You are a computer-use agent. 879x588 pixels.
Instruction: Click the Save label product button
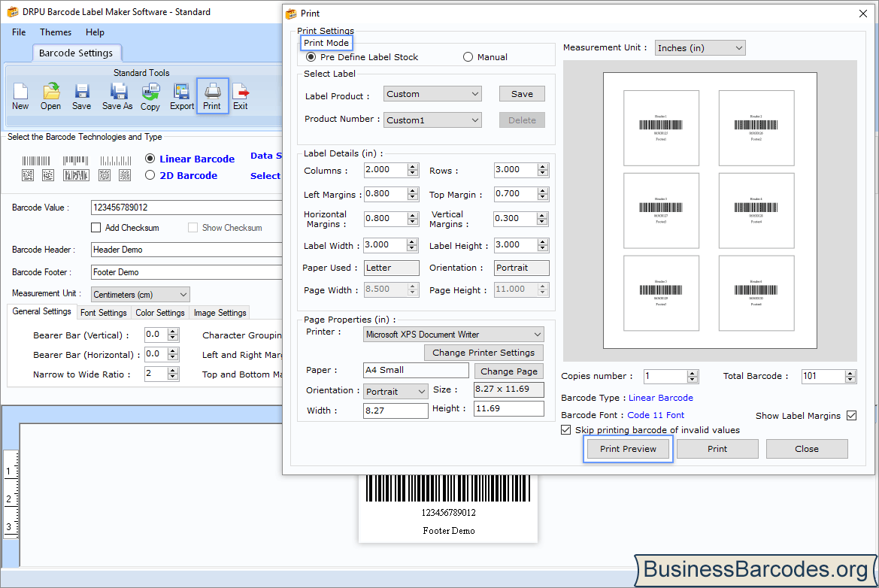[522, 93]
